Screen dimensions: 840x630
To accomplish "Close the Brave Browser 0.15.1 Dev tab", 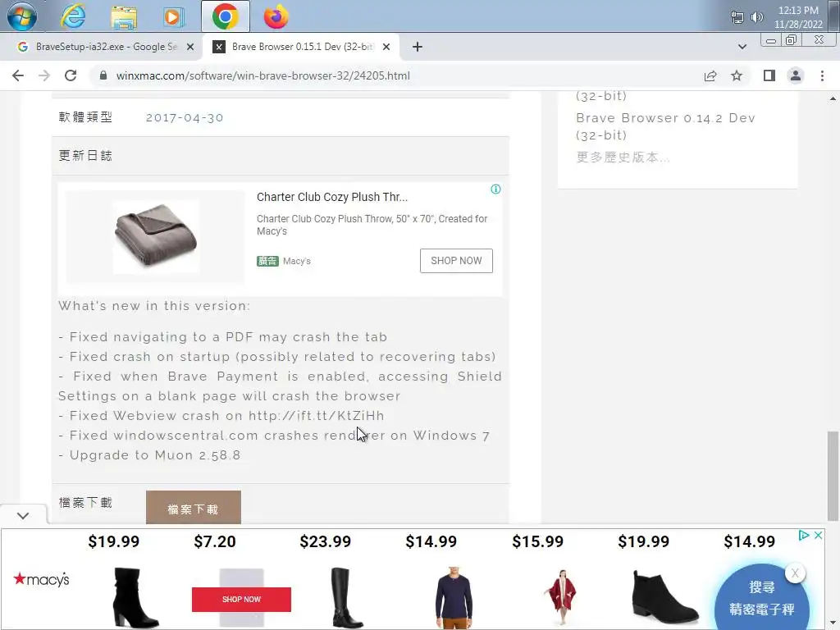I will [x=386, y=47].
